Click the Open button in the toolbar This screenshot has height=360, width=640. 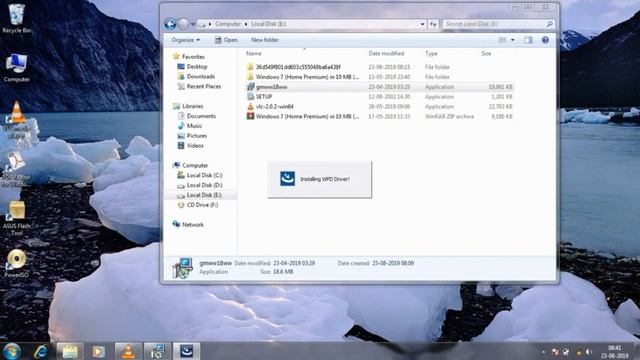pyautogui.click(x=226, y=40)
